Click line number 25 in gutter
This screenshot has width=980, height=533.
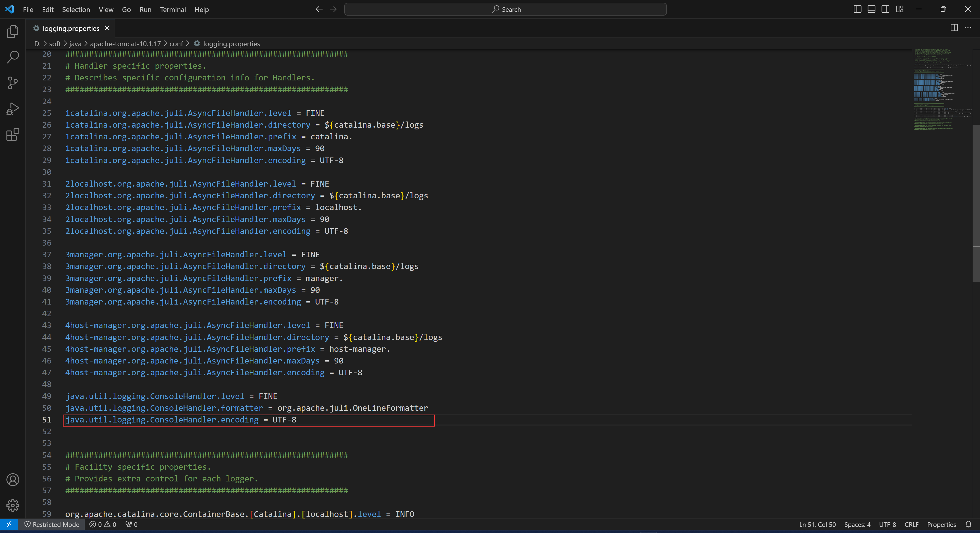click(x=47, y=113)
